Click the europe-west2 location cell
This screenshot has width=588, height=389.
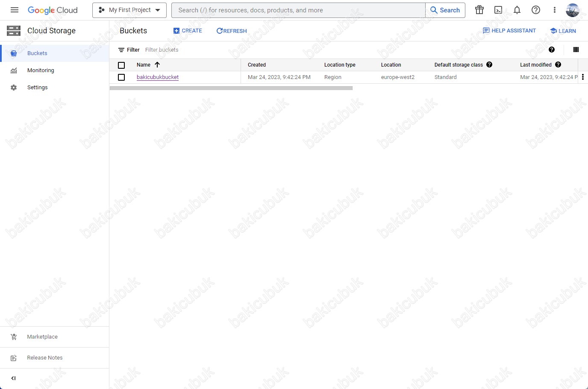point(398,77)
